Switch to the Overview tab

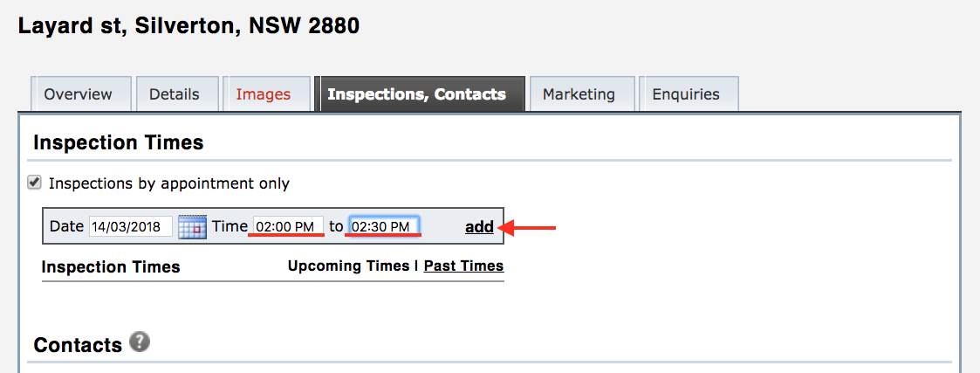(79, 94)
